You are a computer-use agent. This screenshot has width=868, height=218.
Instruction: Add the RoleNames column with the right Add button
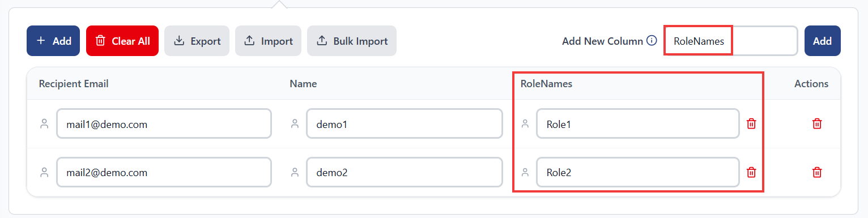coord(822,41)
